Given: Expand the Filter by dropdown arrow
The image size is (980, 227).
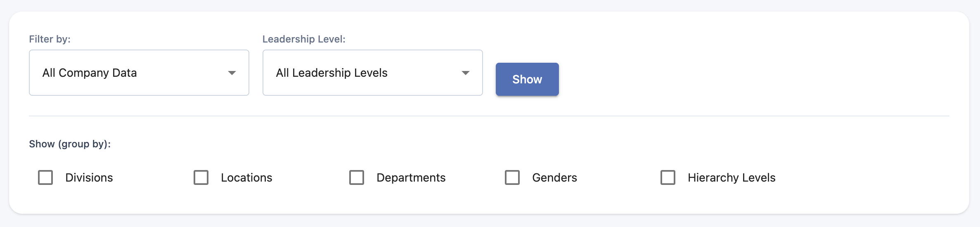Looking at the screenshot, I should (x=232, y=73).
